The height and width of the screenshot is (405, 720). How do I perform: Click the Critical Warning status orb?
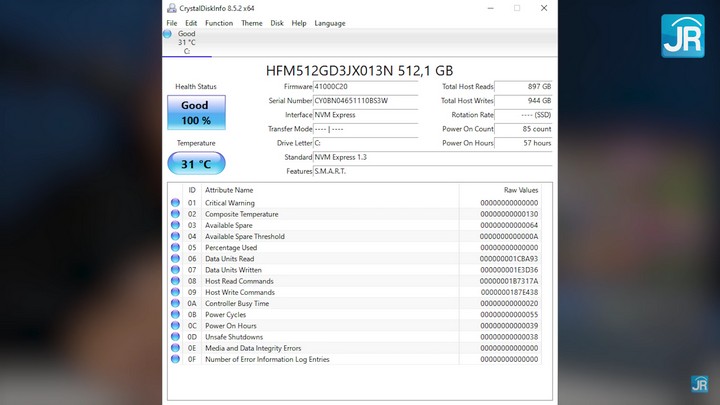pyautogui.click(x=176, y=203)
